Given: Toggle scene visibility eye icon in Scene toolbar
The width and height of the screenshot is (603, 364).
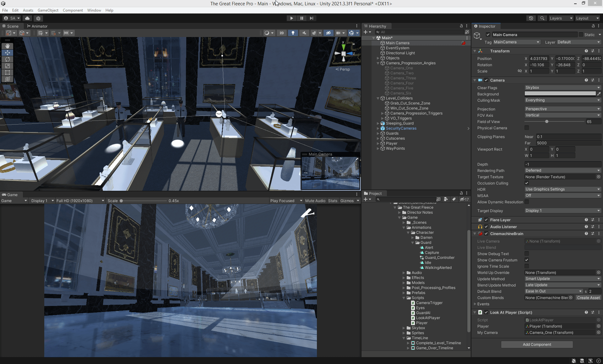Looking at the screenshot, I should [328, 33].
